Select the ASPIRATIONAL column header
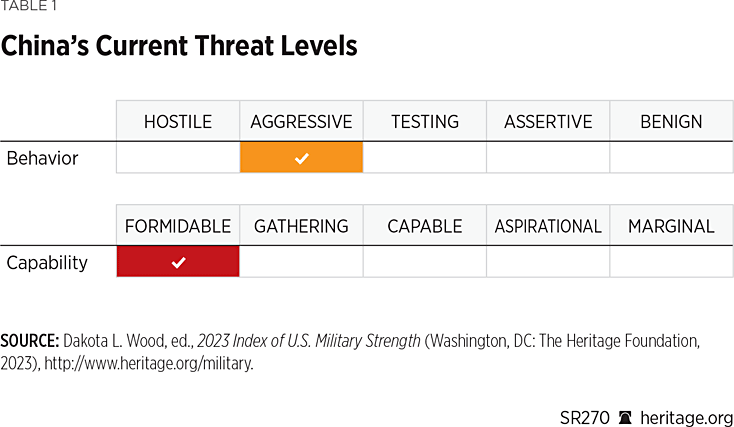Viewport: 734px width, 427px height. (x=548, y=226)
